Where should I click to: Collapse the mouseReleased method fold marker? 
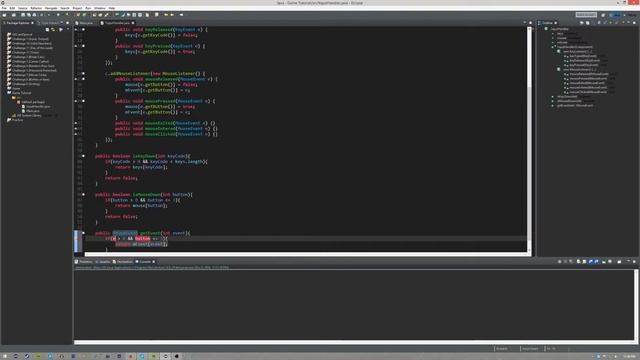(x=83, y=79)
